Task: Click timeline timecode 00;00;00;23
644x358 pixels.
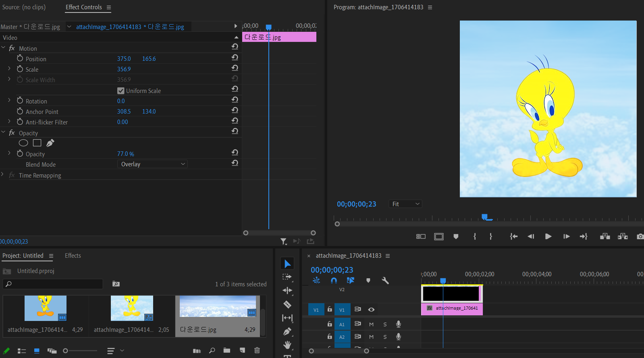Action: pyautogui.click(x=332, y=270)
